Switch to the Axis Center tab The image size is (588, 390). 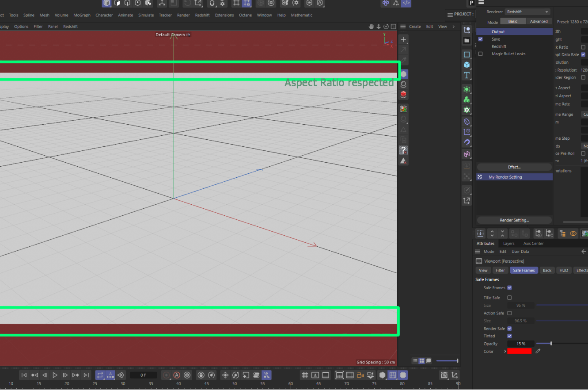[x=533, y=244]
